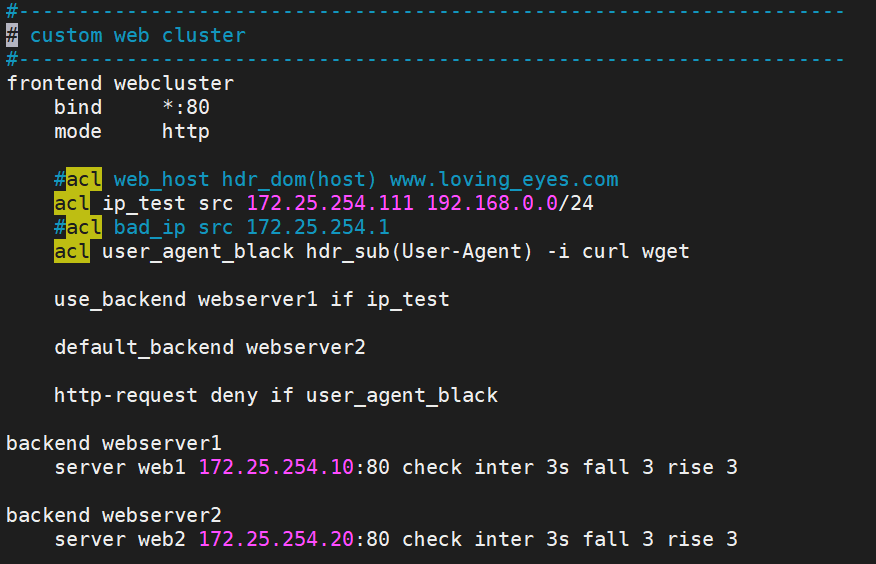The width and height of the screenshot is (876, 564).
Task: Place cursor on 'frontend webcluster' line
Action: tap(120, 84)
